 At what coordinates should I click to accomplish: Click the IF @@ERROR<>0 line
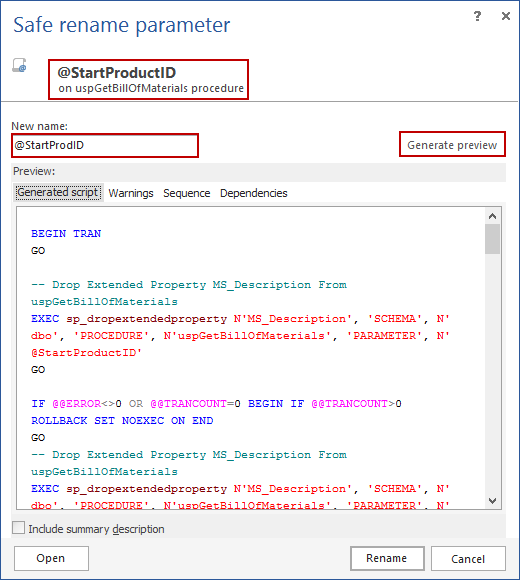[216, 404]
